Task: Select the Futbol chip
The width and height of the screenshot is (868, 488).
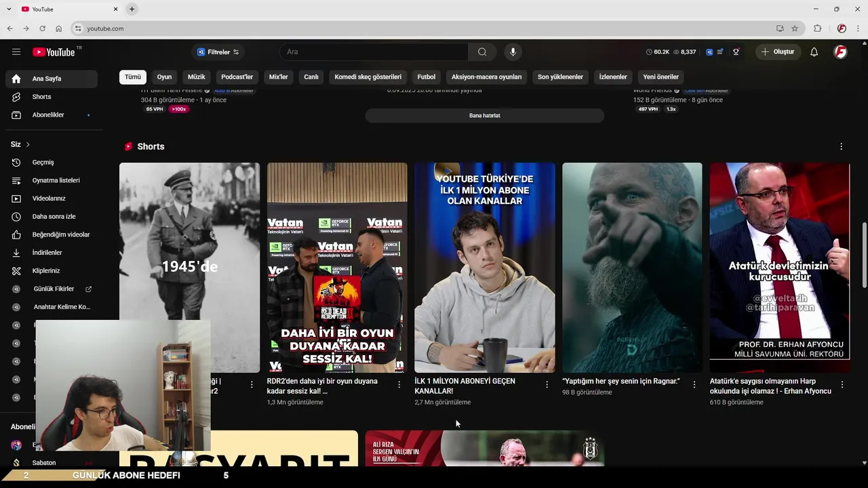Action: tap(427, 77)
